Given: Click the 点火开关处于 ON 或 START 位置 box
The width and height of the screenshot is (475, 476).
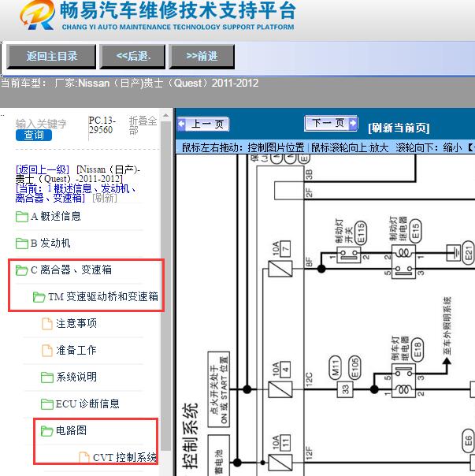Looking at the screenshot, I should pos(219,389).
